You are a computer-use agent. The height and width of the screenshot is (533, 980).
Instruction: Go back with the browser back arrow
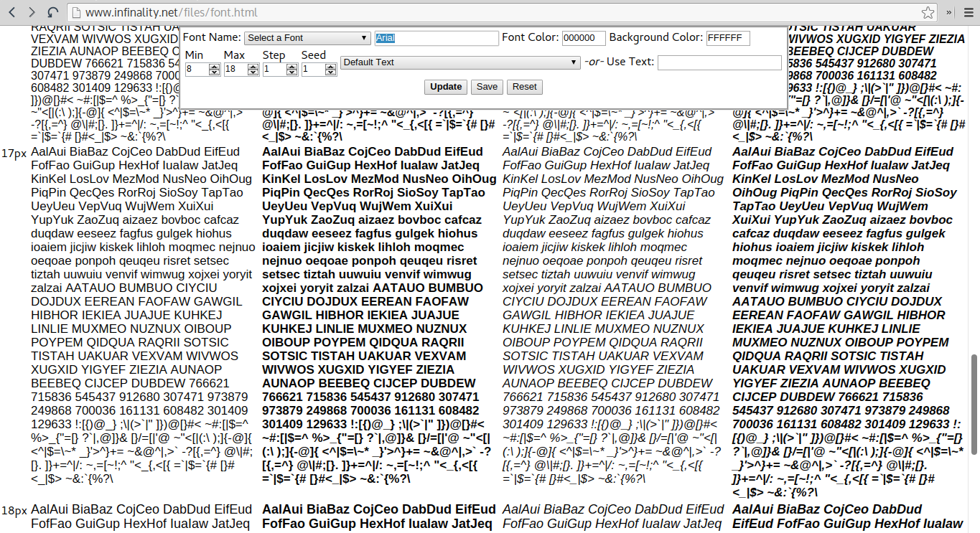tap(13, 12)
